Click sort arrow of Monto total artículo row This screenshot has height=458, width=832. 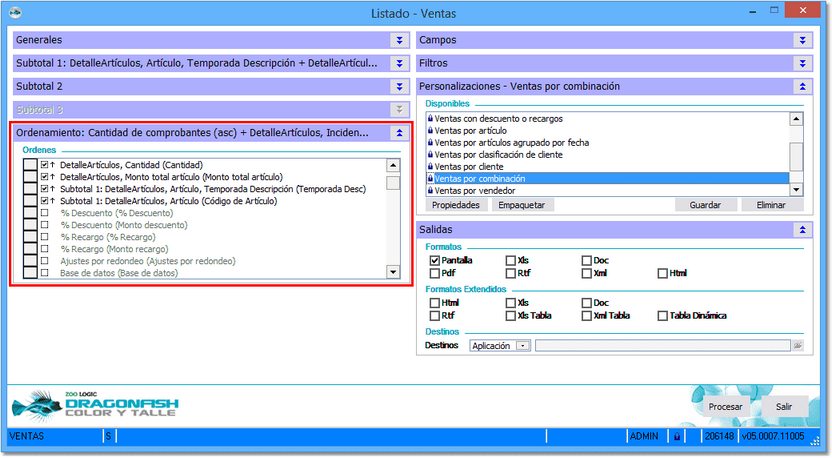point(53,176)
